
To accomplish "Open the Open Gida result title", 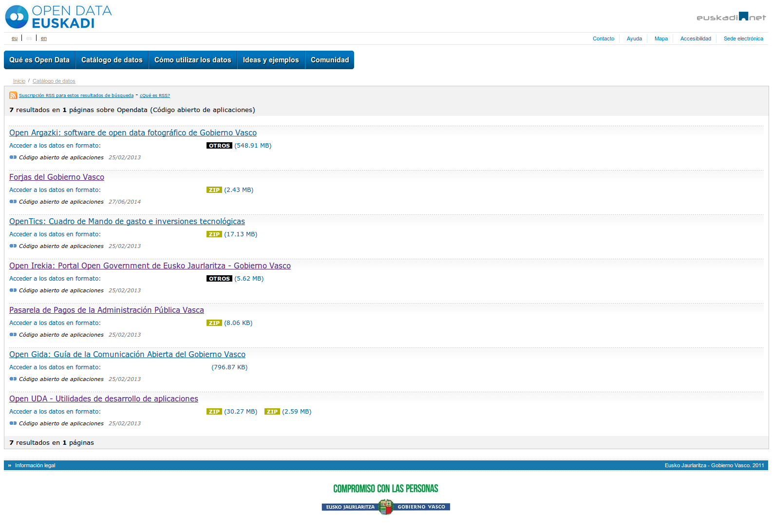I will (x=127, y=355).
